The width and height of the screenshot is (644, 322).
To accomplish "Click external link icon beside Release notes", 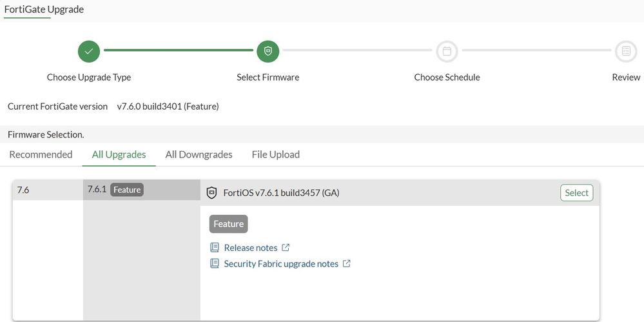I will pos(286,248).
